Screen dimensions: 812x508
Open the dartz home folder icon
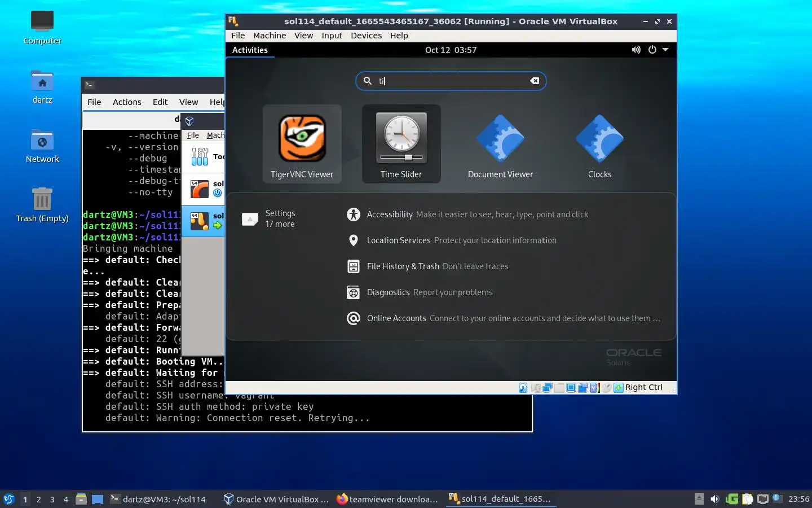42,87
